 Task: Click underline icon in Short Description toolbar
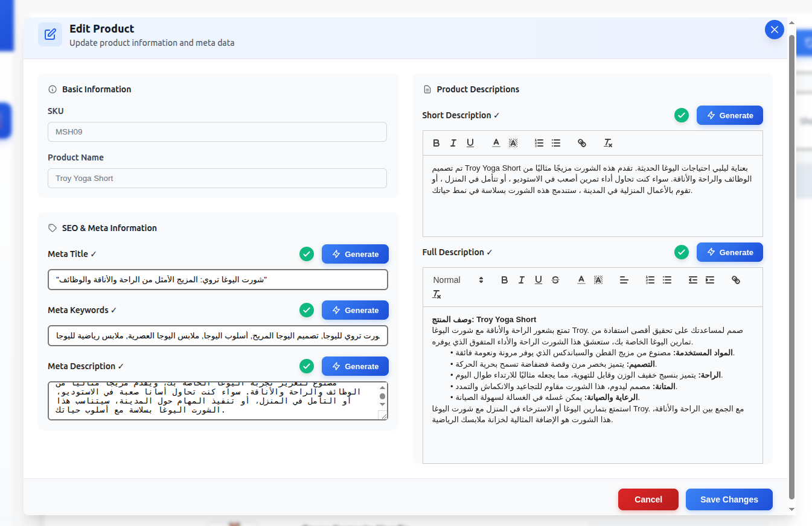pos(470,143)
